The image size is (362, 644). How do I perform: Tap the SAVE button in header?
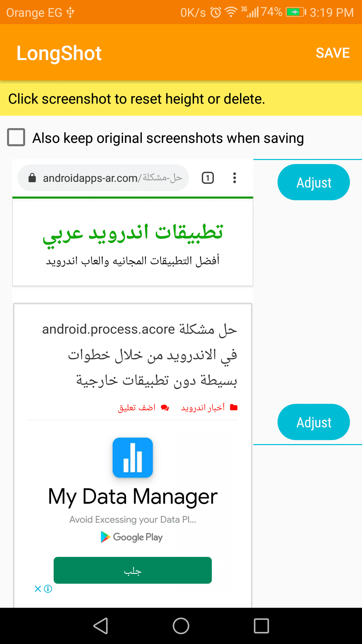[x=333, y=53]
